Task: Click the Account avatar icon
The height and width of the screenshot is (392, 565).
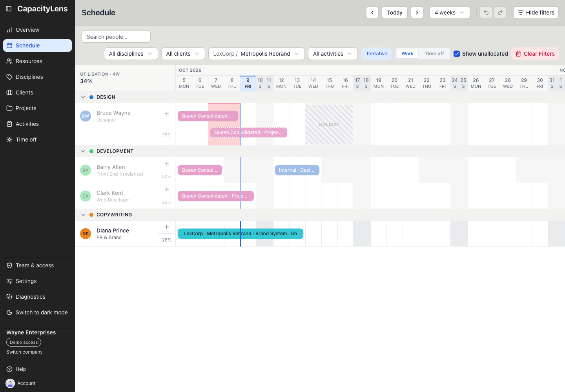Action: pos(10,383)
